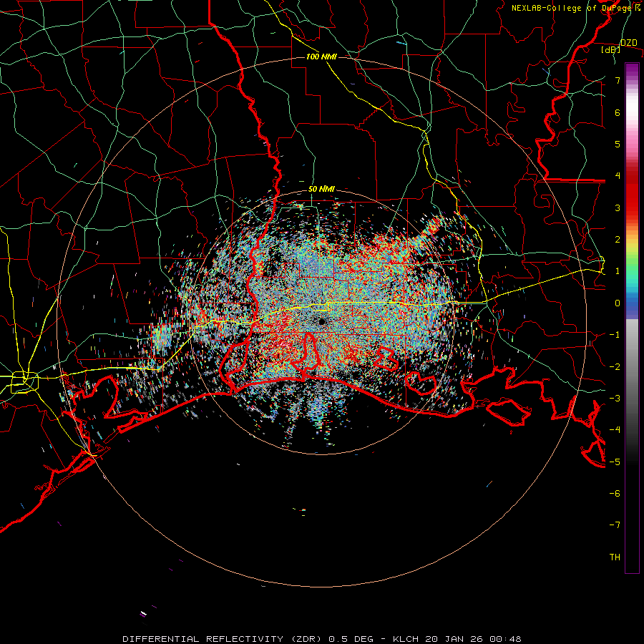Click the -4 value on the color scale

point(615,430)
